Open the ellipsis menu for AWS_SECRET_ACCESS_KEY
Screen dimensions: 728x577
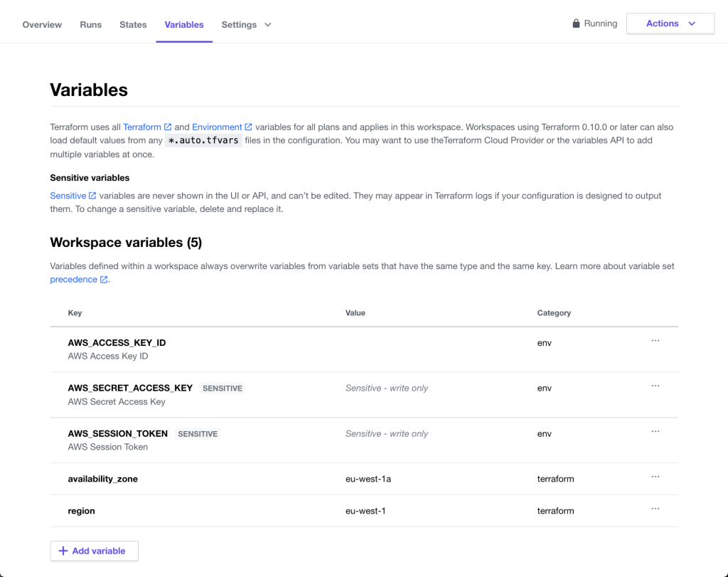(x=655, y=386)
